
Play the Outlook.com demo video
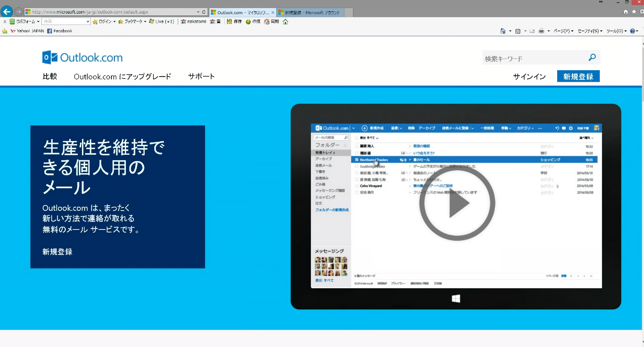[457, 203]
